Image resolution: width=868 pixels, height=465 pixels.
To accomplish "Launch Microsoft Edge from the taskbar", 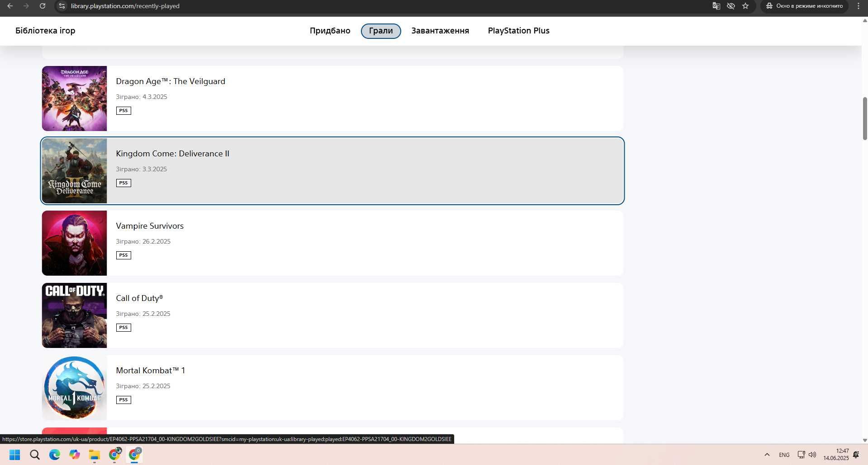I will point(55,455).
